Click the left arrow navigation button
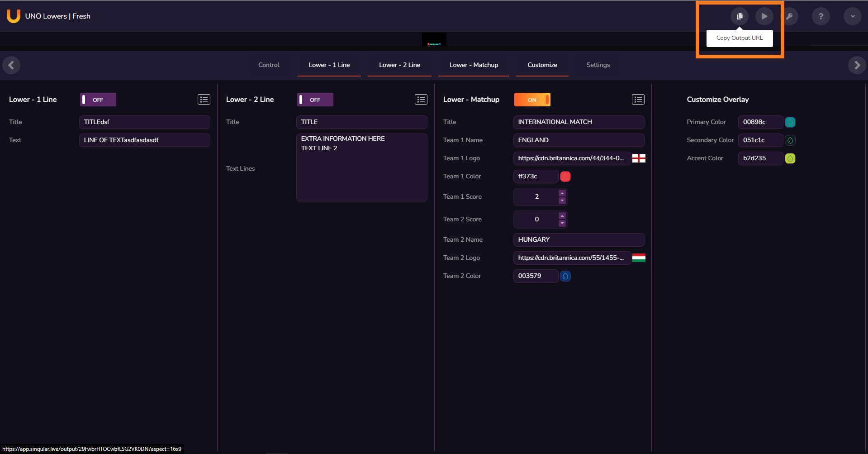 pos(11,65)
